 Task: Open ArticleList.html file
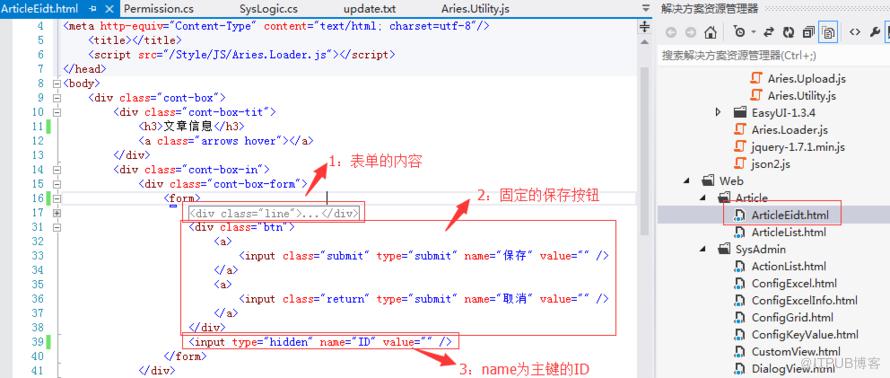(788, 232)
